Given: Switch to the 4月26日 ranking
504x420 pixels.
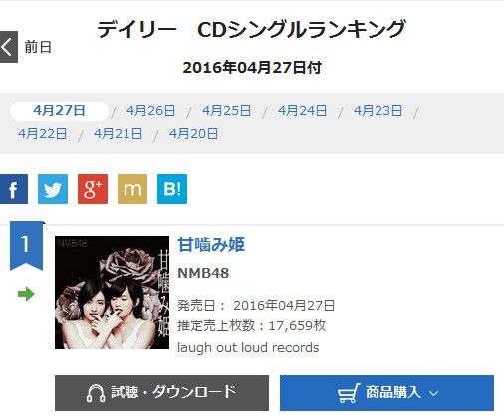Looking at the screenshot, I should (151, 111).
